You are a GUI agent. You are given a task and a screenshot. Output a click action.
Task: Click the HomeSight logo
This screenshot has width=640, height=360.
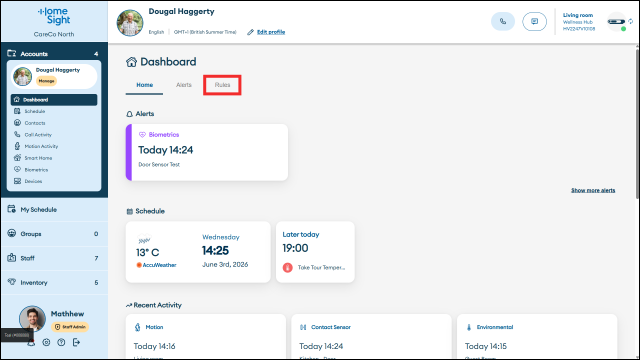54,16
